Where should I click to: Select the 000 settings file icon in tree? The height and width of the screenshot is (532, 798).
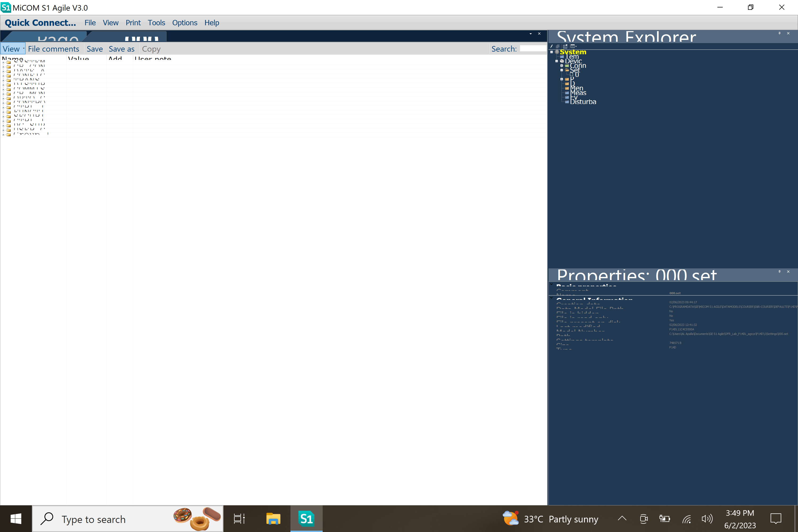tap(572, 75)
